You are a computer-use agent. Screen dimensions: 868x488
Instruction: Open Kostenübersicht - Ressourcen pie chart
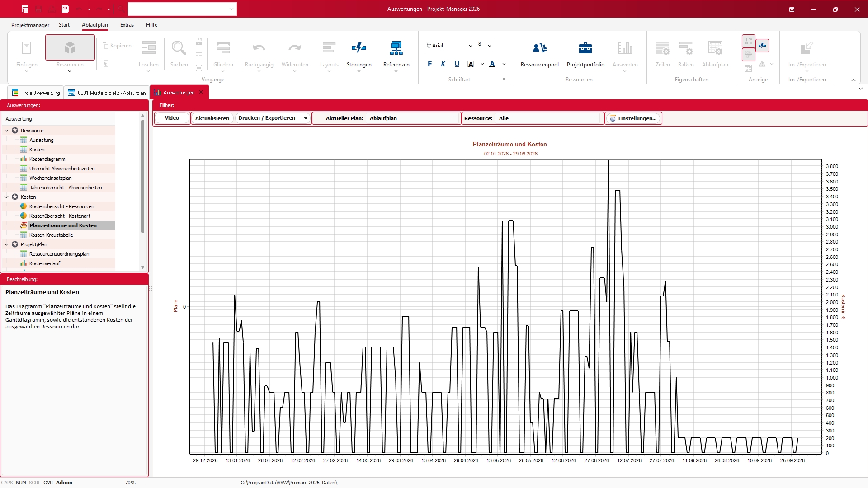pos(61,206)
